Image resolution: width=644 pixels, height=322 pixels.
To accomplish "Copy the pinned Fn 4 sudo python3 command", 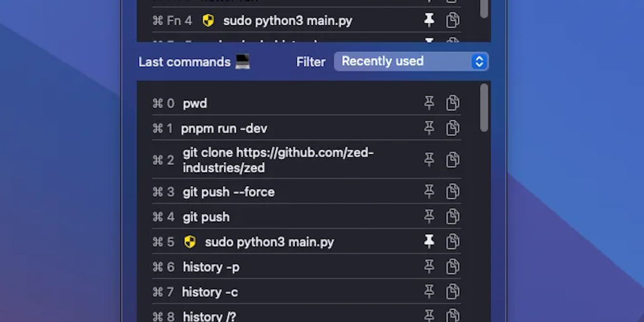I will pos(453,21).
